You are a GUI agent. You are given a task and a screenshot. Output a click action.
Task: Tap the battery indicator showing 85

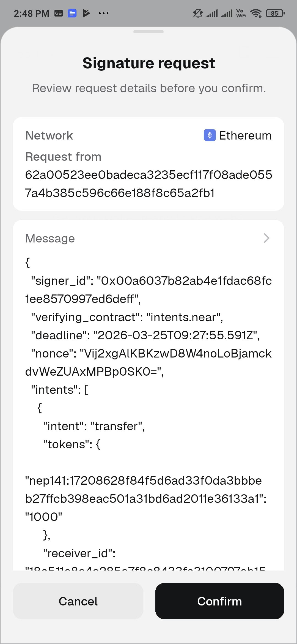point(274,13)
